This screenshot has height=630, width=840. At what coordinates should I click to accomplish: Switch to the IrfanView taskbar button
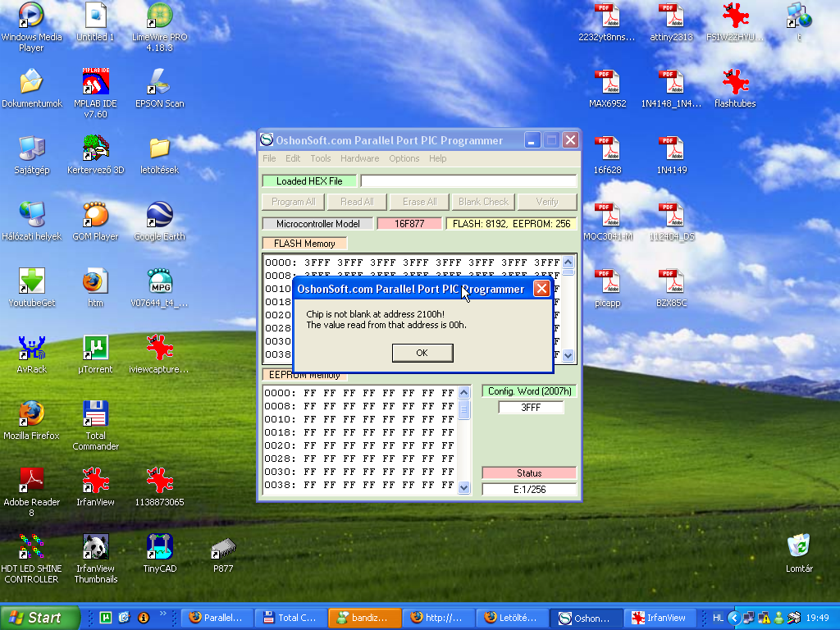click(x=659, y=618)
